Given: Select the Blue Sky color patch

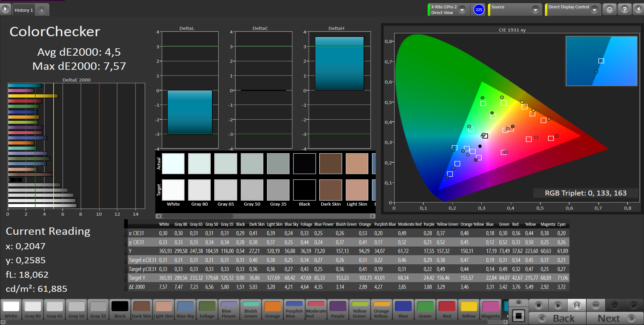Looking at the screenshot, I should [x=185, y=309].
